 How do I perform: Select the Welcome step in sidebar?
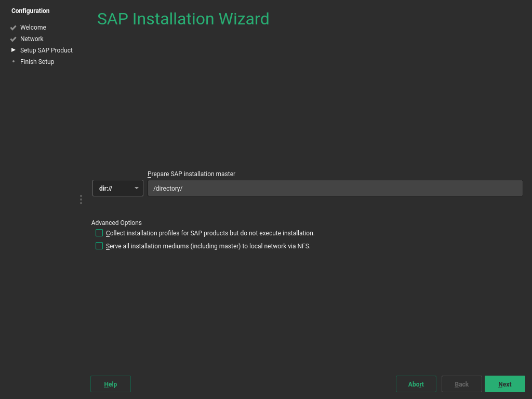point(33,27)
